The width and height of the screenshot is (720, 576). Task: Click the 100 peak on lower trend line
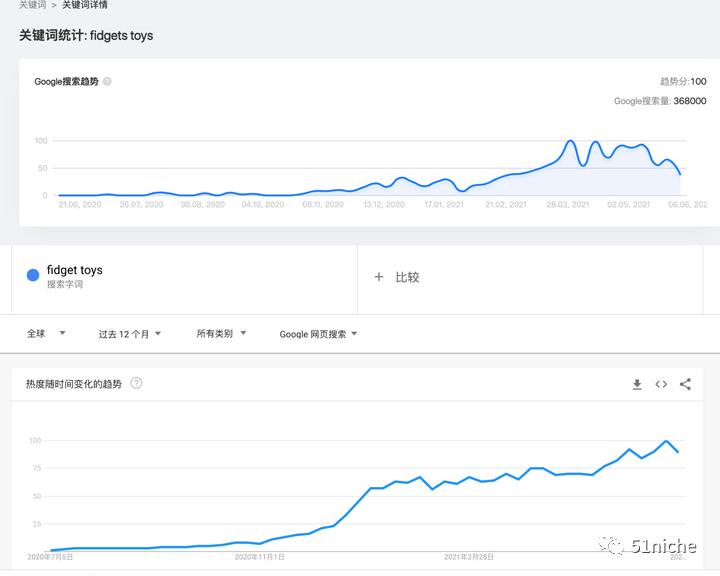pos(666,441)
